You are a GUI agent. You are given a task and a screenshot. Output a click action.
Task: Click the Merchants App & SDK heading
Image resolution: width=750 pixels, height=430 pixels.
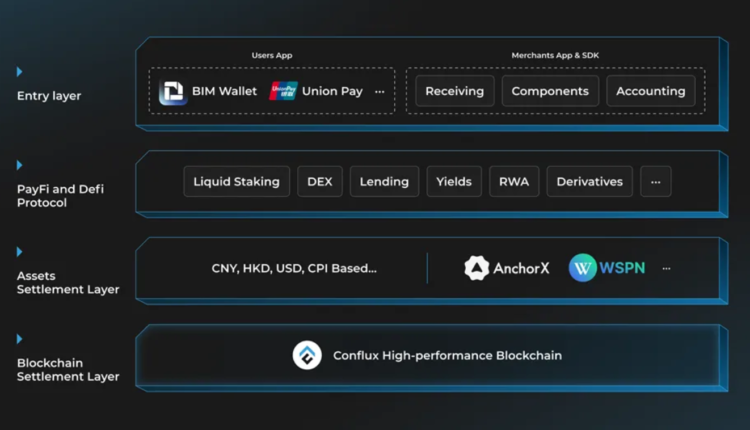[555, 55]
